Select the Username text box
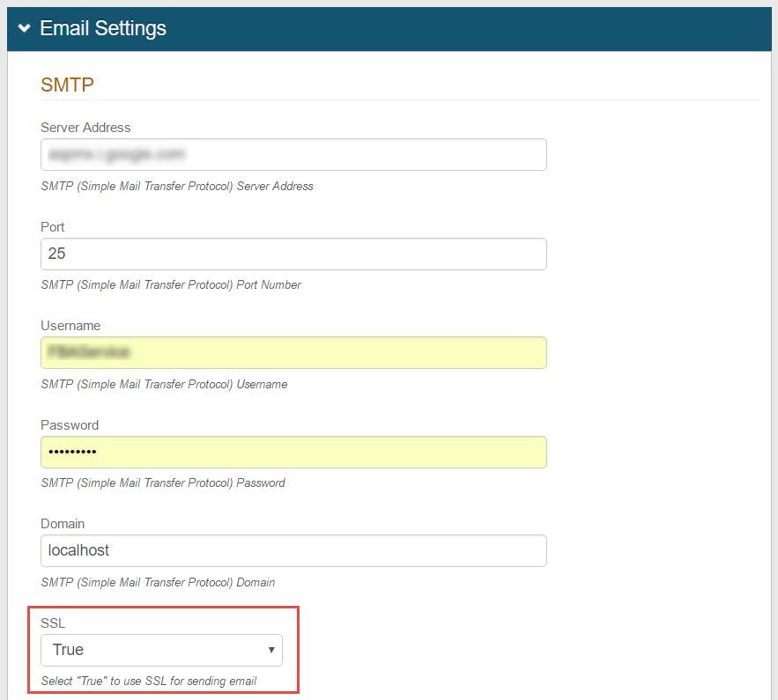 pyautogui.click(x=293, y=352)
